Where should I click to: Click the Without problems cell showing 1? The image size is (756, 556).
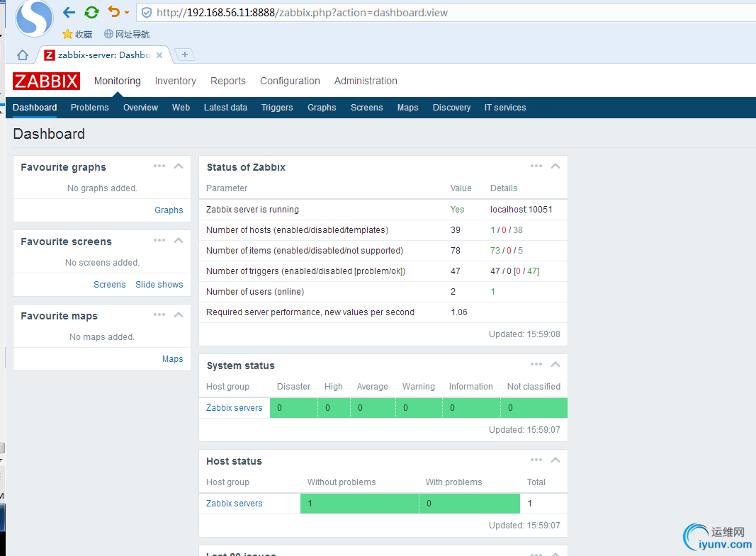(359, 503)
